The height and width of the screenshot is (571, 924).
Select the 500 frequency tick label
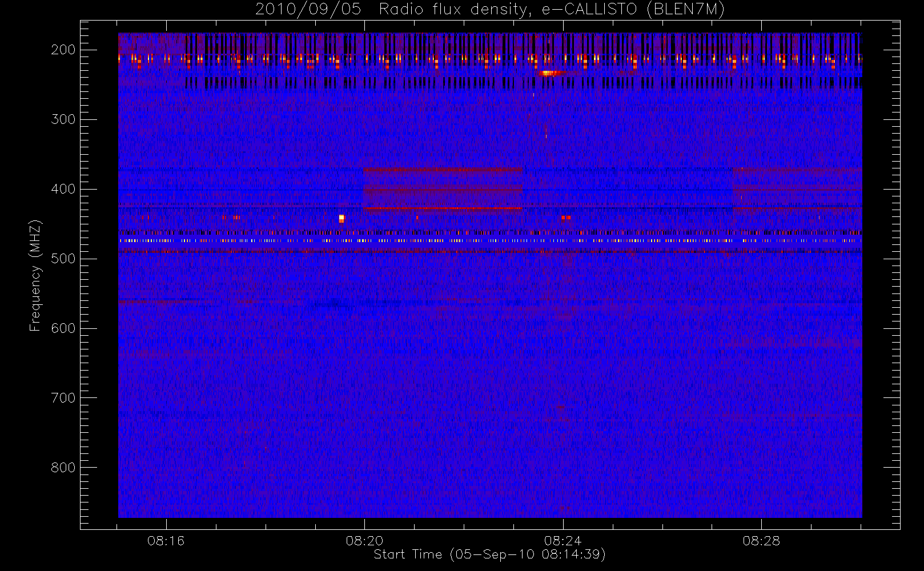pyautogui.click(x=63, y=259)
